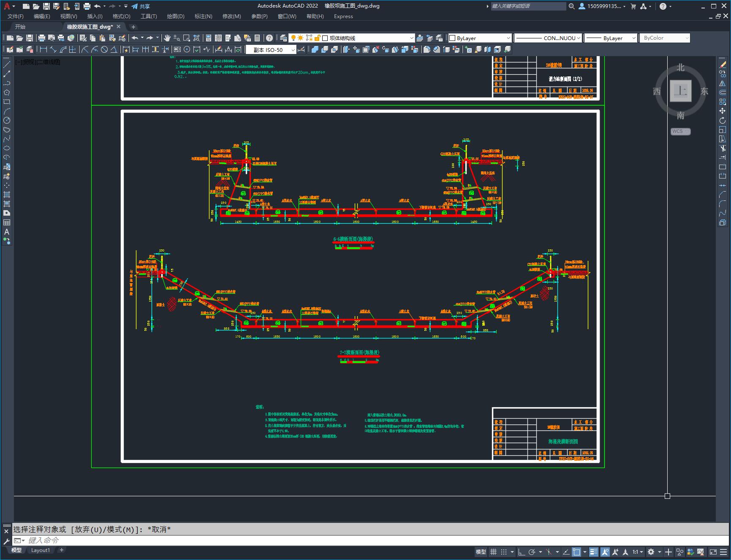Select the Hatch tool in the draw toolbar

point(7,195)
